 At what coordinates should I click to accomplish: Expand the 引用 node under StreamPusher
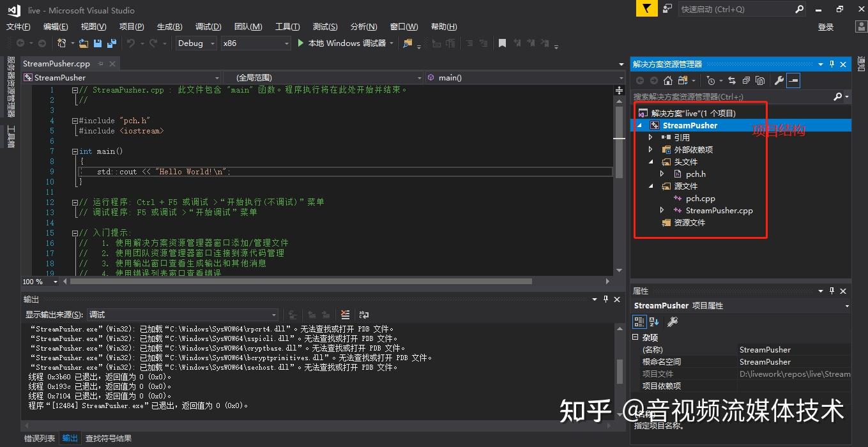(650, 137)
